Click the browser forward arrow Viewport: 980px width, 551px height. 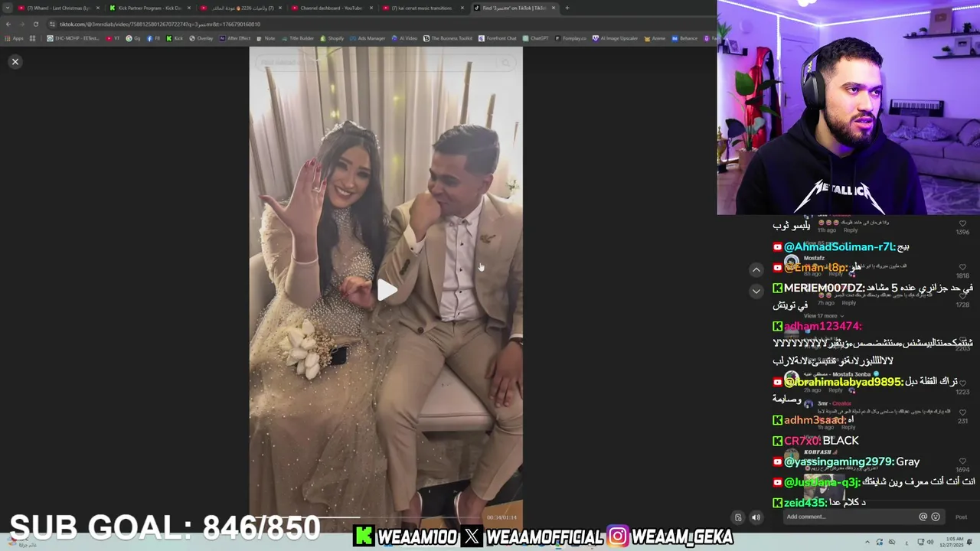tap(22, 24)
